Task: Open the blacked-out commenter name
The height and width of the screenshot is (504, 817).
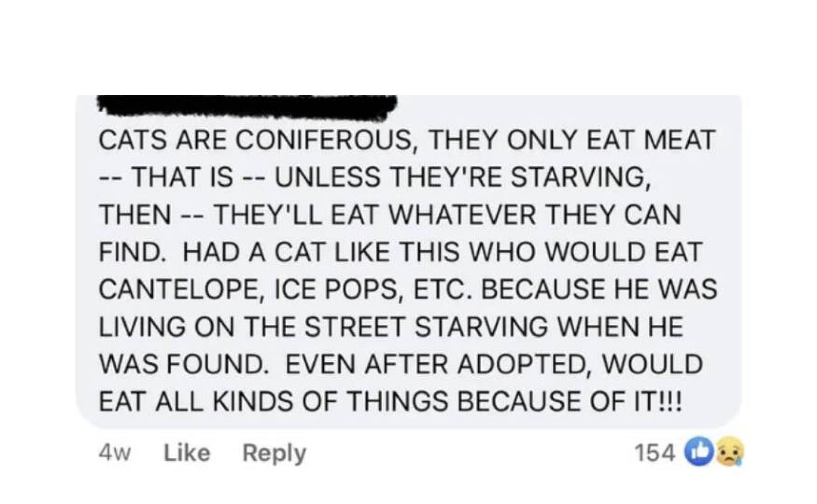Action: (x=247, y=106)
